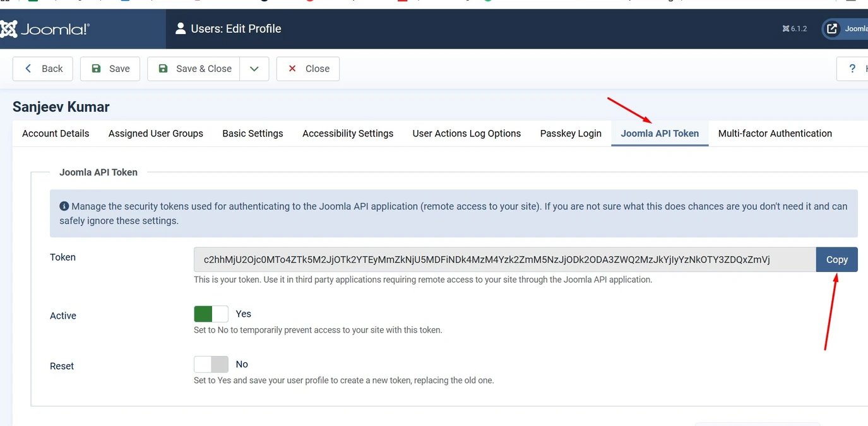The image size is (868, 426).
Task: Switch to Account Details tab
Action: click(56, 134)
